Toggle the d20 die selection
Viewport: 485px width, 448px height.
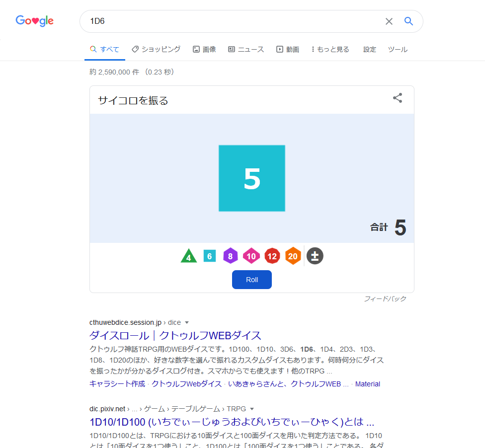click(x=293, y=256)
